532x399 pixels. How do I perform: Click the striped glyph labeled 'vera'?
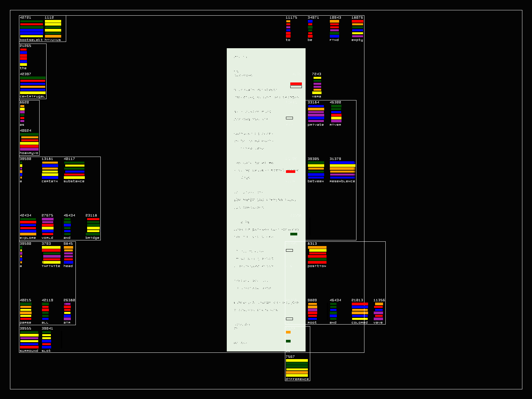click(317, 85)
